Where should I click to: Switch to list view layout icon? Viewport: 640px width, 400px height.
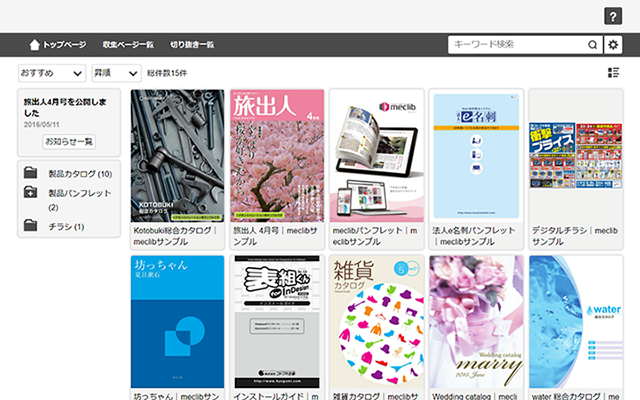[613, 72]
